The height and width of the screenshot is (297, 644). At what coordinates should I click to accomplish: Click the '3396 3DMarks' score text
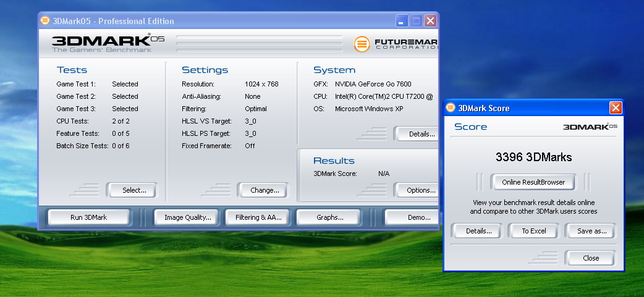(x=533, y=157)
